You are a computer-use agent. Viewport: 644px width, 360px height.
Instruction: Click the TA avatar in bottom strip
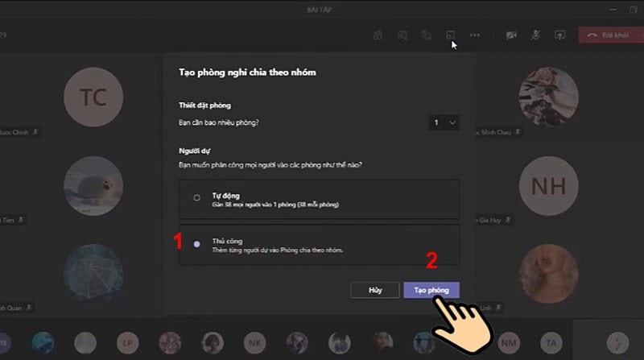click(551, 343)
